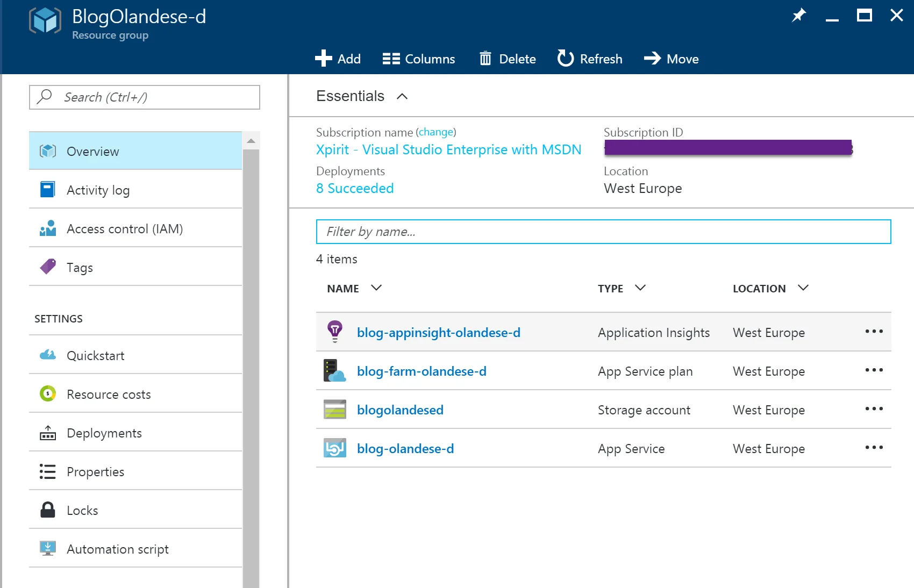Open the Resource costs settings item
914x588 pixels.
coord(135,394)
